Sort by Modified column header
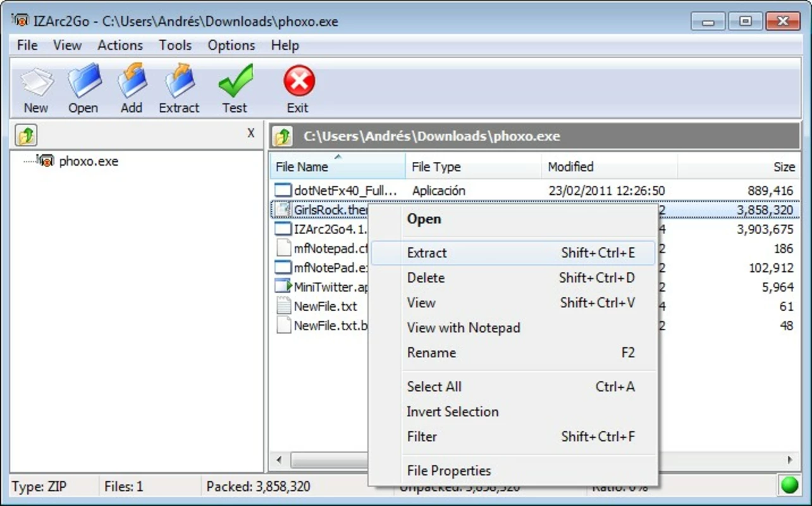The image size is (812, 506). tap(610, 166)
